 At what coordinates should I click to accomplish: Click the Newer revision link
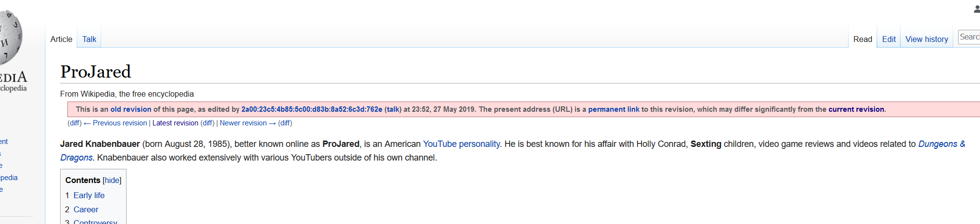click(248, 123)
